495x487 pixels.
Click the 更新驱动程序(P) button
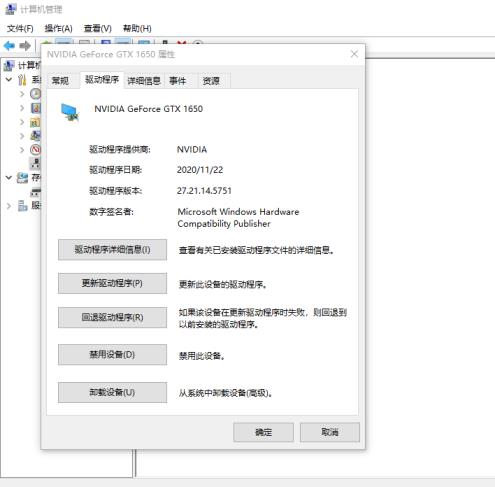(x=112, y=283)
